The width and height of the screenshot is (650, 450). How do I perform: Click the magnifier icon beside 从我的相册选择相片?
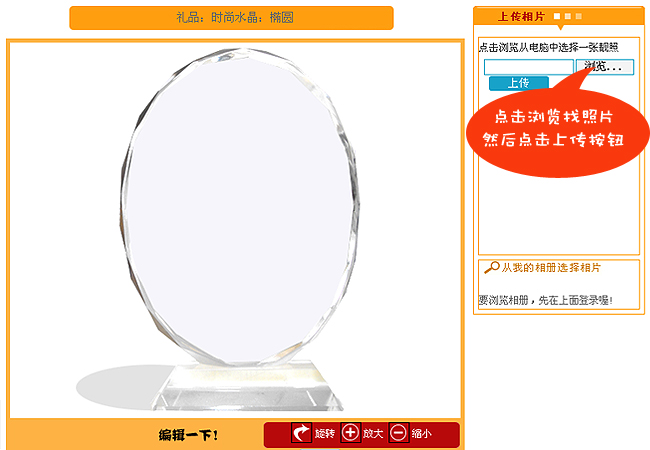pyautogui.click(x=492, y=267)
